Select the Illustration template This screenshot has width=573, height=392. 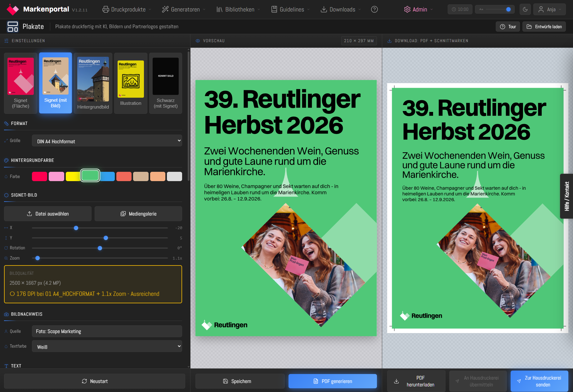[x=131, y=83]
